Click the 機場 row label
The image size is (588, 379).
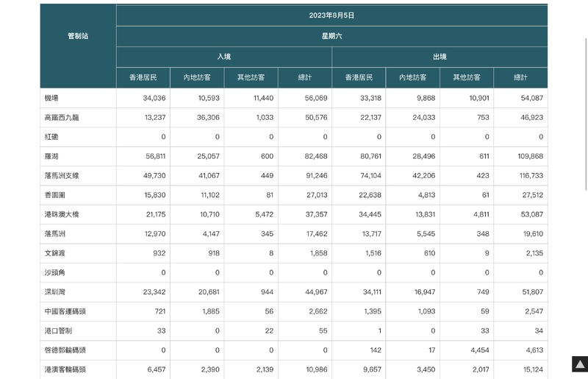pyautogui.click(x=51, y=98)
